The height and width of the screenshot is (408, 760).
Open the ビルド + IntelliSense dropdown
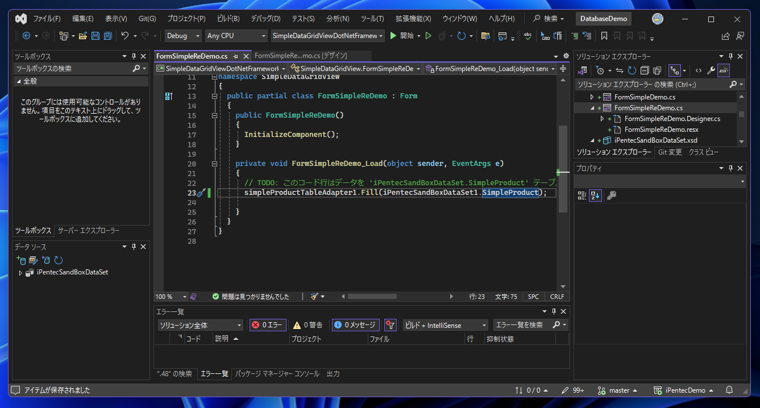click(445, 325)
